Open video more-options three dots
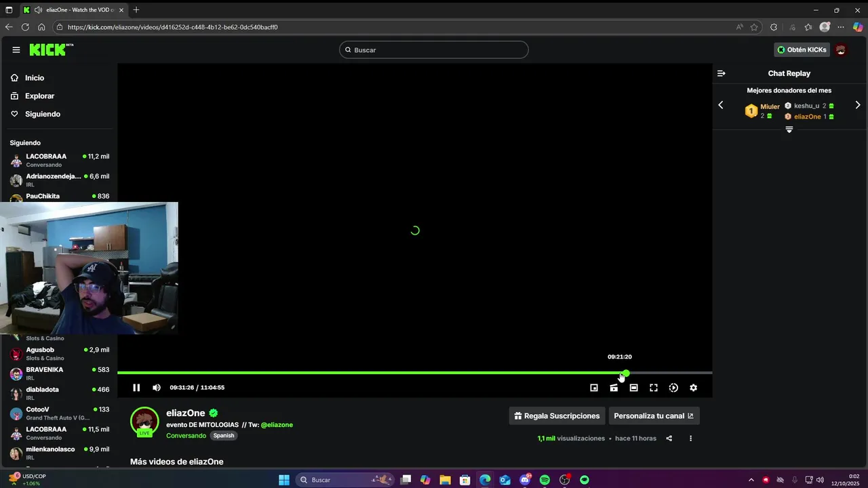The width and height of the screenshot is (868, 488). tap(691, 439)
